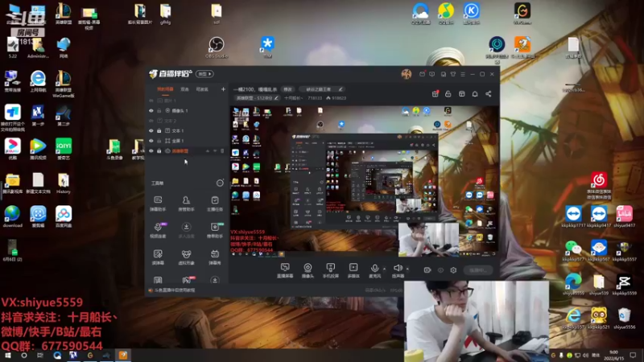
Task: Open the notification bell icon in app header
Action: [x=475, y=94]
